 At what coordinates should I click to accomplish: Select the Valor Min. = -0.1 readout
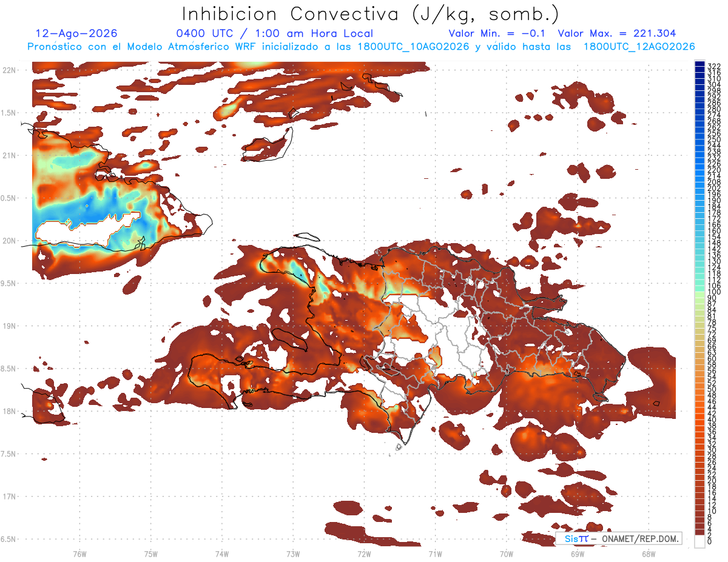(497, 33)
